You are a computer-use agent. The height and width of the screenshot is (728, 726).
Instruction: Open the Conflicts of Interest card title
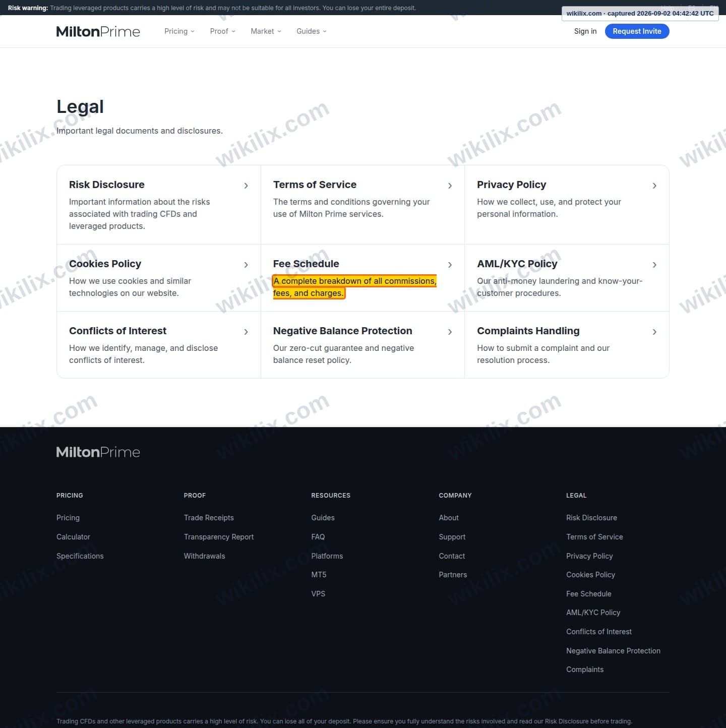(x=118, y=331)
